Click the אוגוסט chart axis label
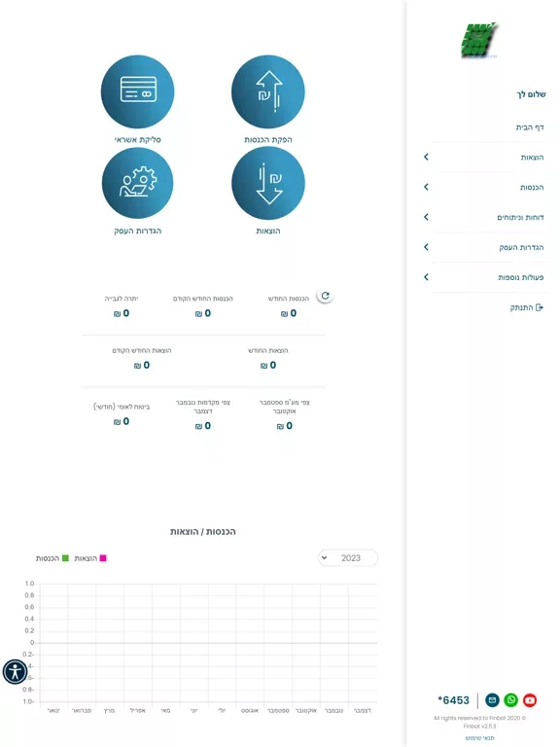This screenshot has width=560, height=747. (x=250, y=710)
